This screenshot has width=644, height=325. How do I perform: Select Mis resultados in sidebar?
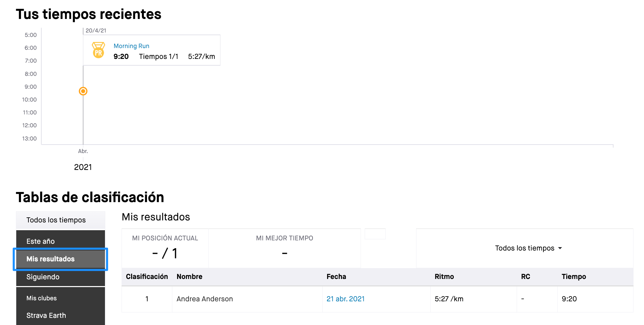(x=61, y=259)
